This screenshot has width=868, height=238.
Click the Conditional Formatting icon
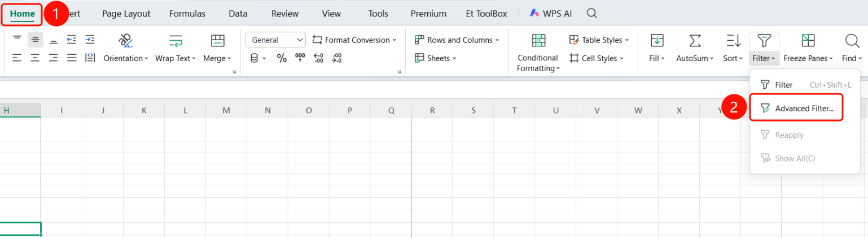click(x=538, y=41)
